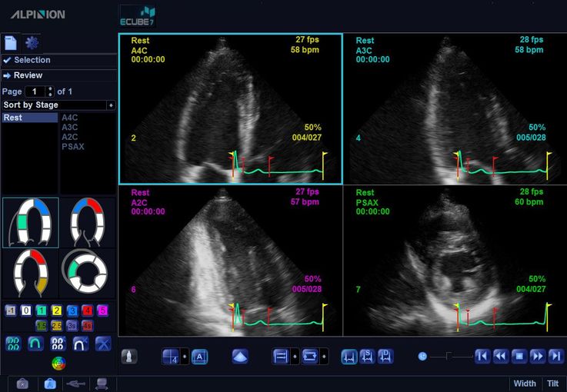
Task: Select wall motion score 1 green swatch
Action: click(42, 311)
